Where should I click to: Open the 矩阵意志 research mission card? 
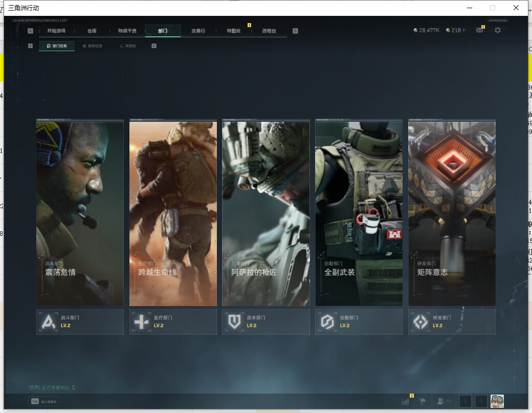click(452, 213)
